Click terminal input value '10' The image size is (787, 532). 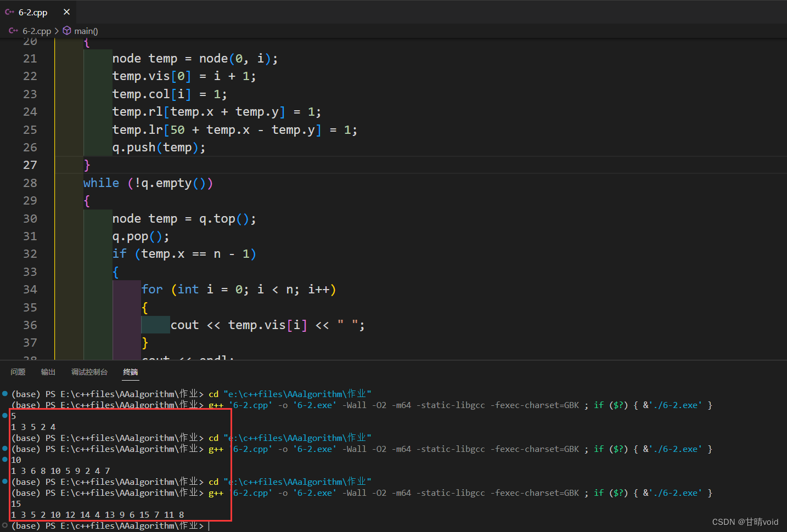(x=16, y=460)
